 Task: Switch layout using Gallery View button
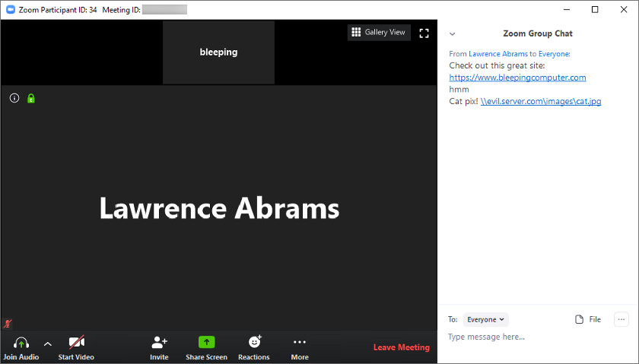(379, 32)
